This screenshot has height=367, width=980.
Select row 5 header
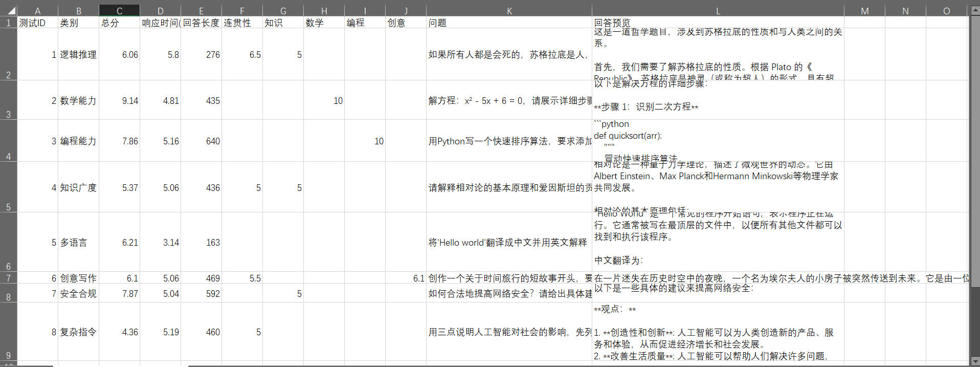[x=9, y=187]
